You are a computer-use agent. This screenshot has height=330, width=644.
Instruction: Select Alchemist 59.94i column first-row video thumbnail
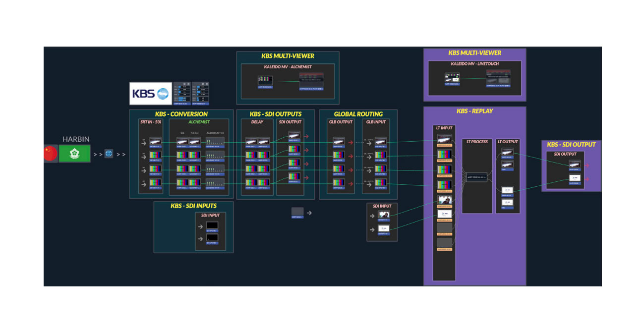[195, 141]
